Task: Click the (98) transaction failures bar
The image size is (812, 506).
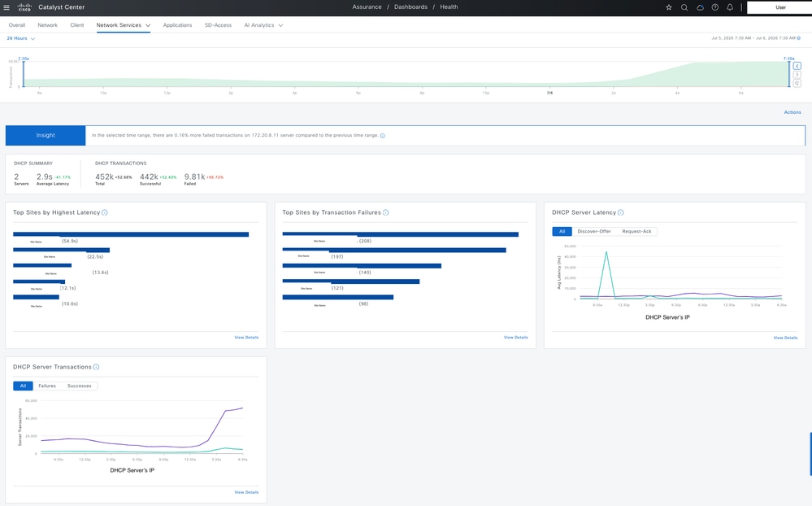Action: [337, 297]
